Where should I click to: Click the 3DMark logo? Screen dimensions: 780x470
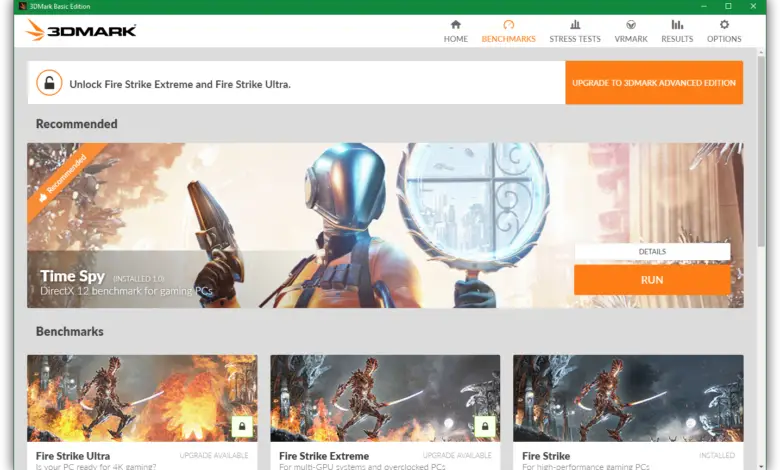click(81, 30)
